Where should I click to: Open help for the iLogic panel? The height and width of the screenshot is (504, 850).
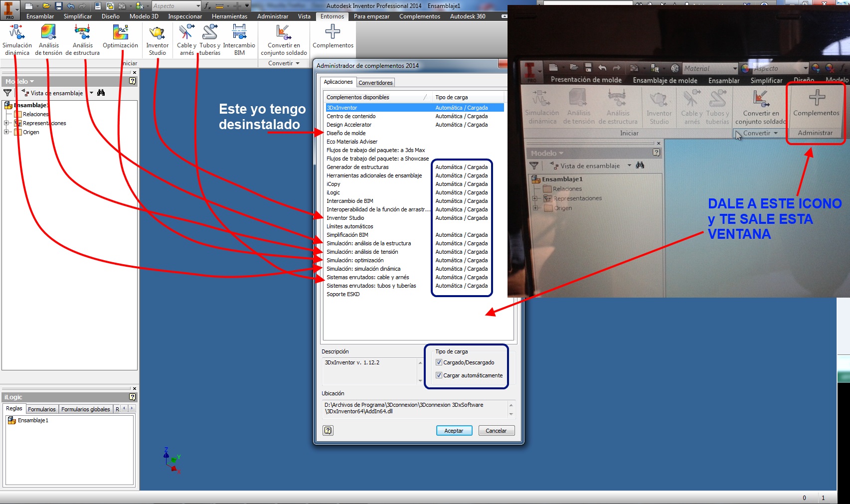click(132, 397)
